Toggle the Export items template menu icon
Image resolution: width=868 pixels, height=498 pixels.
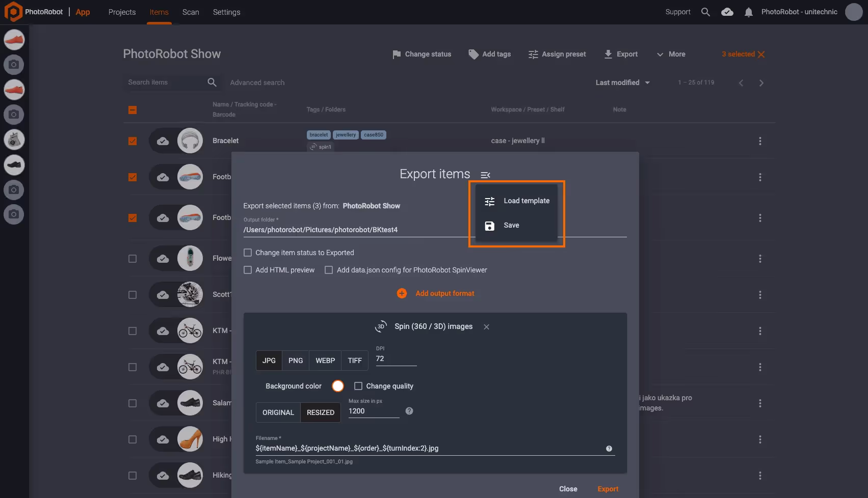click(x=485, y=175)
